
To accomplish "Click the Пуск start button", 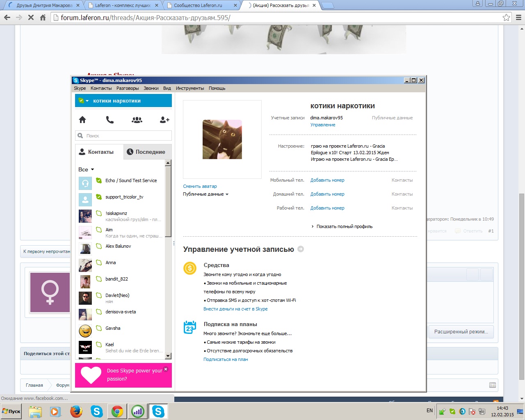I will tap(11, 411).
